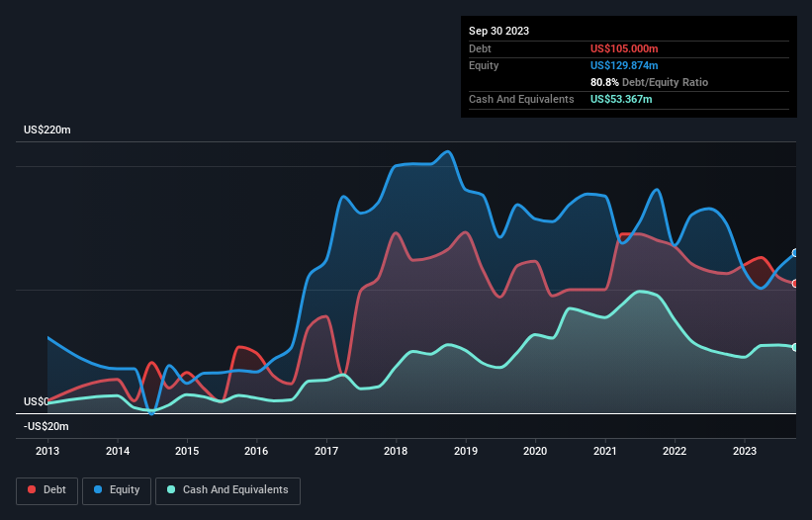
Task: Click the 2014 x-axis label
Action: click(x=118, y=451)
